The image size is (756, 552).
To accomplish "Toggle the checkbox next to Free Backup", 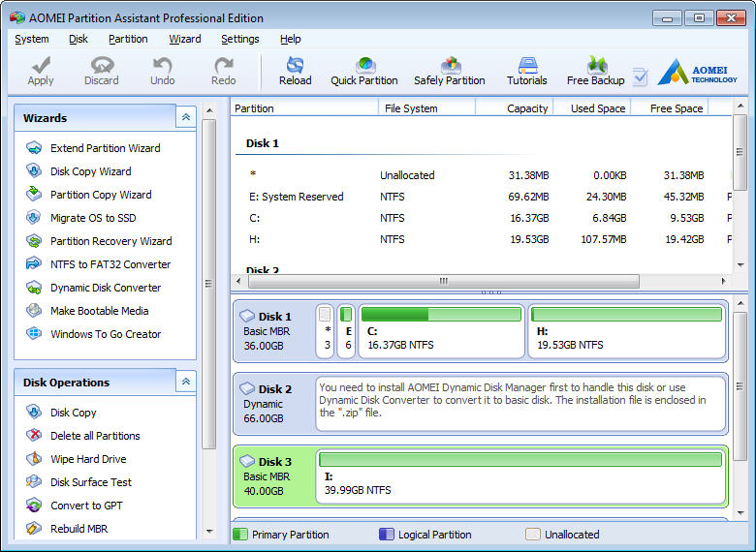I will (640, 77).
